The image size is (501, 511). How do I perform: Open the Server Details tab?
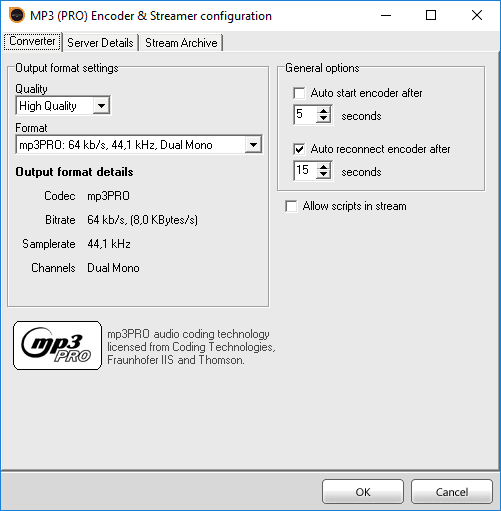pyautogui.click(x=100, y=43)
